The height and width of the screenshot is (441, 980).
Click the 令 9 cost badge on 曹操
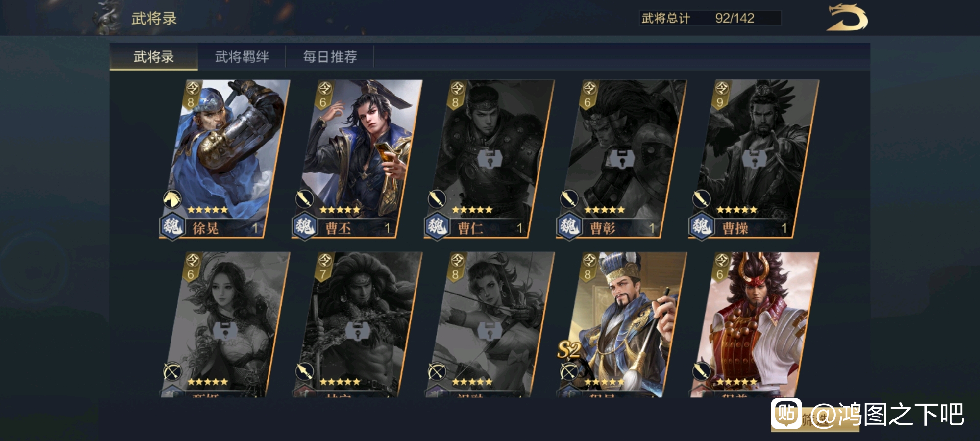coord(721,94)
